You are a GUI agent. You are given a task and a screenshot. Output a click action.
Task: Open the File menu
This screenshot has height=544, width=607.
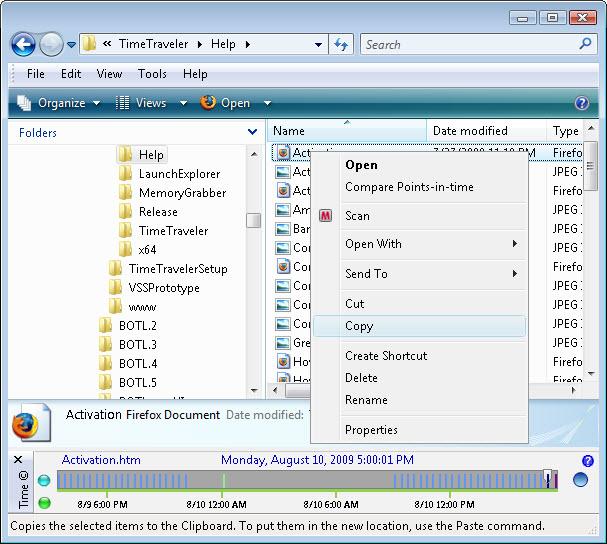[36, 74]
